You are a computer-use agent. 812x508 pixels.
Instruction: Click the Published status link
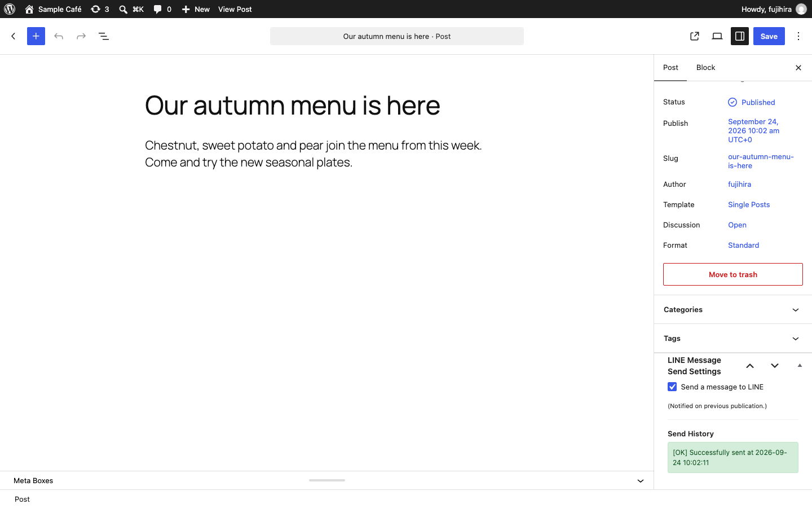click(x=752, y=102)
